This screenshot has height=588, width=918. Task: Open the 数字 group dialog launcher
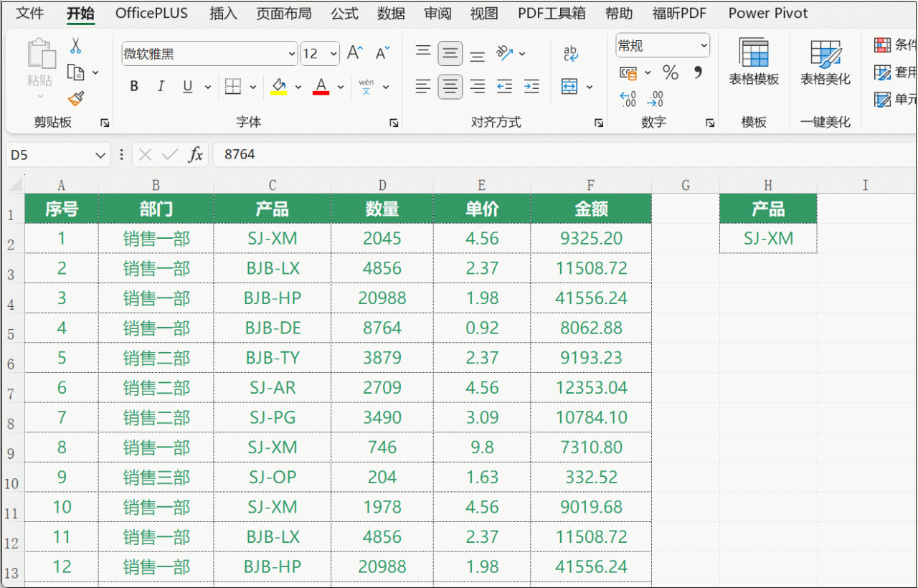click(x=710, y=123)
